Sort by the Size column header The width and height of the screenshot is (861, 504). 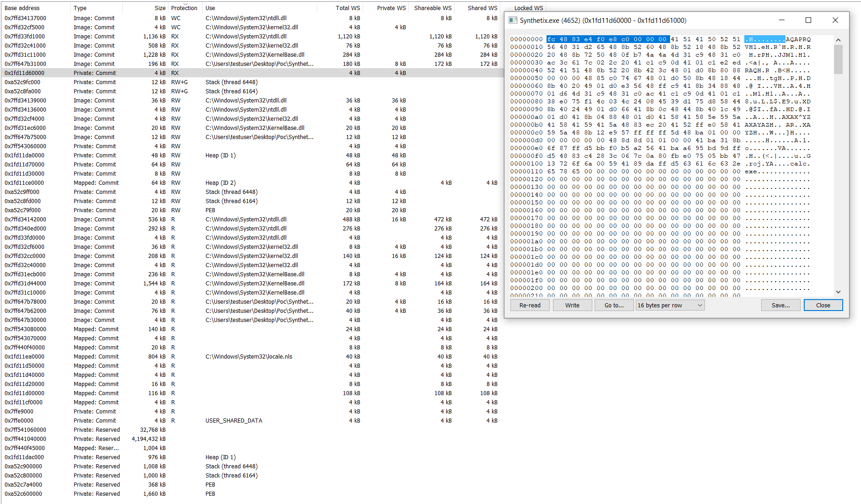(146, 8)
